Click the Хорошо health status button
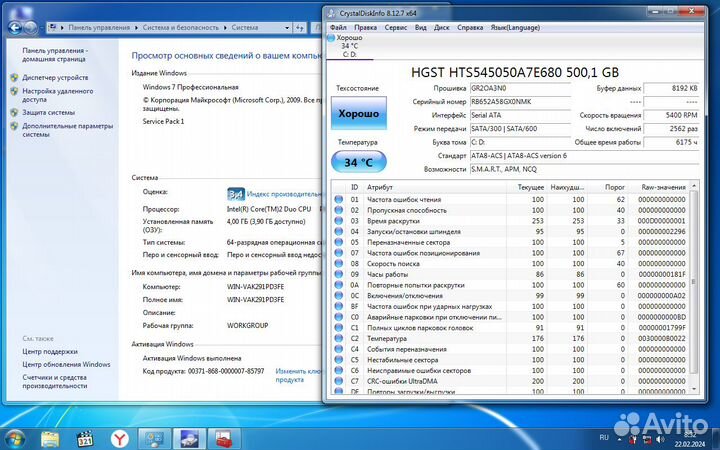This screenshot has height=450, width=720. [x=359, y=113]
